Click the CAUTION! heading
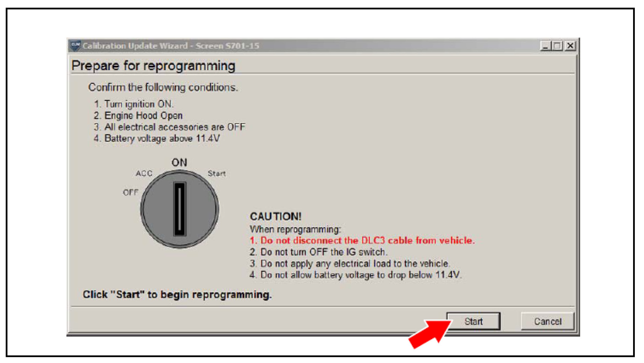 [x=276, y=216]
